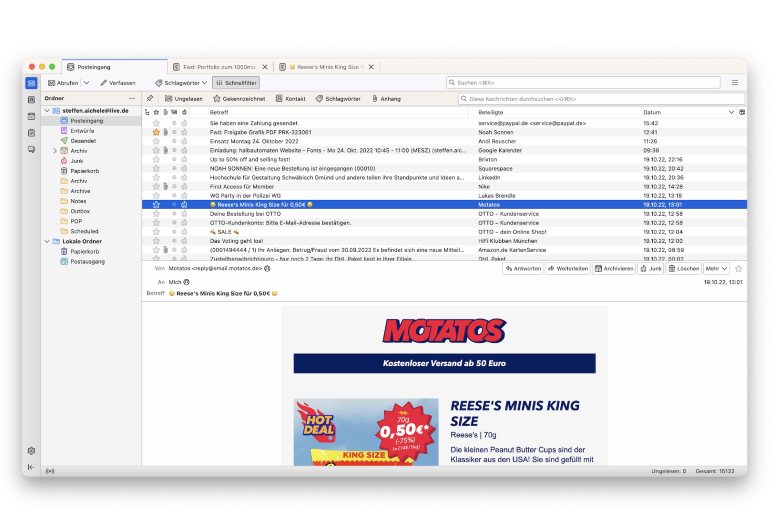Collapse the spaces toolbar arrow icon

click(31, 467)
